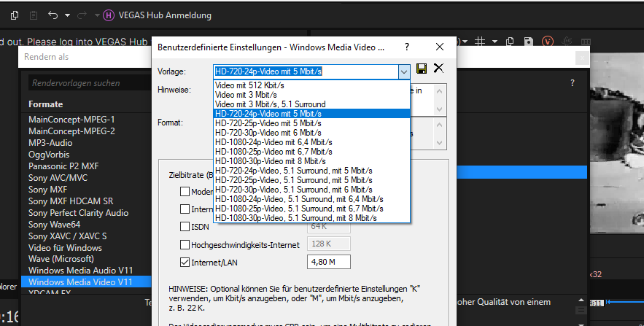Viewport: 644px width, 326px height.
Task: Enable the Hochgeschwindigkeits-Internet checkbox
Action: click(x=185, y=245)
